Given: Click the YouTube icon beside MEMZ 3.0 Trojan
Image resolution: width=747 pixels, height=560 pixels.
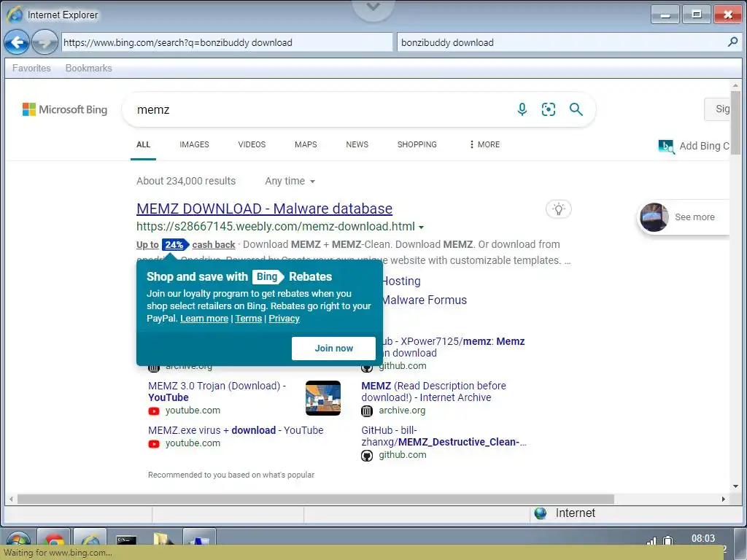Looking at the screenshot, I should tap(153, 411).
